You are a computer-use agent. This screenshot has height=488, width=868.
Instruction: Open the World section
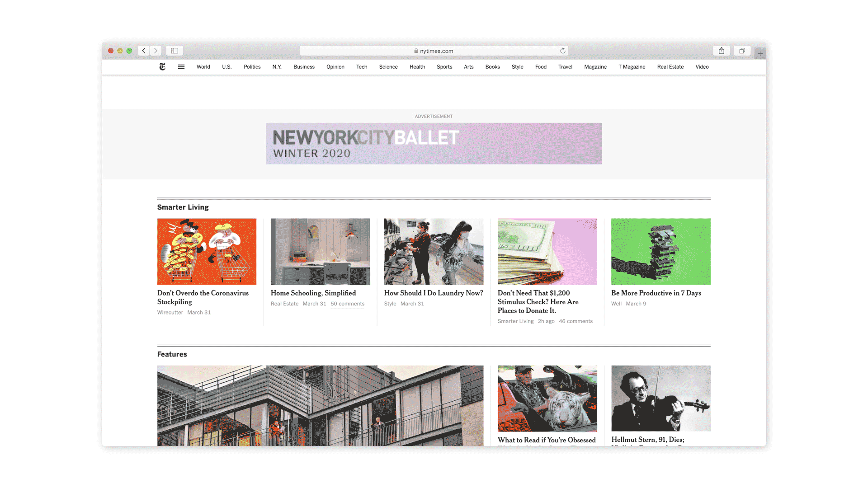tap(203, 67)
